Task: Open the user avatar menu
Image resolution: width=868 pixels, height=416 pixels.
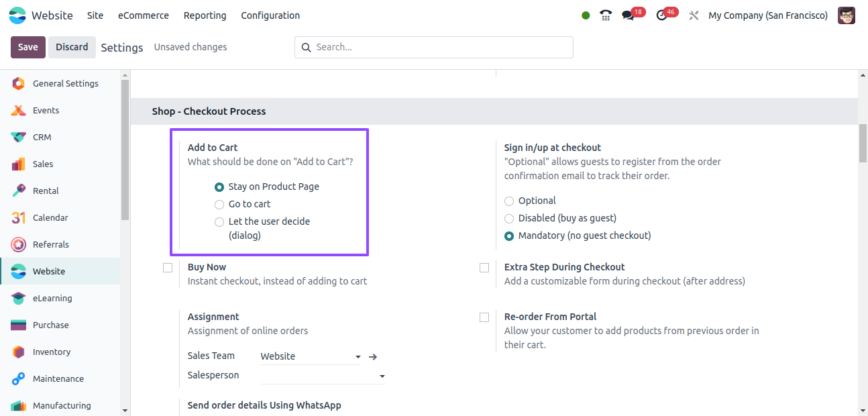Action: click(x=847, y=15)
